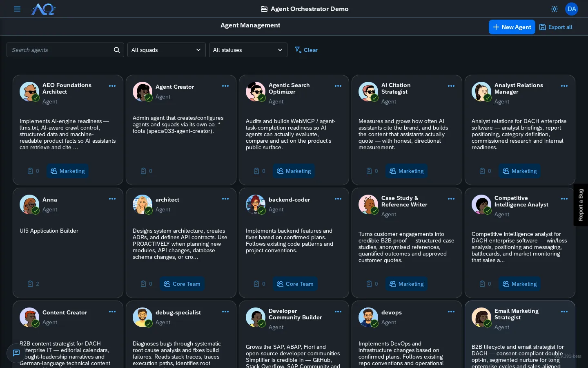
Task: Click the Report a Bug side tab
Action: tap(581, 205)
